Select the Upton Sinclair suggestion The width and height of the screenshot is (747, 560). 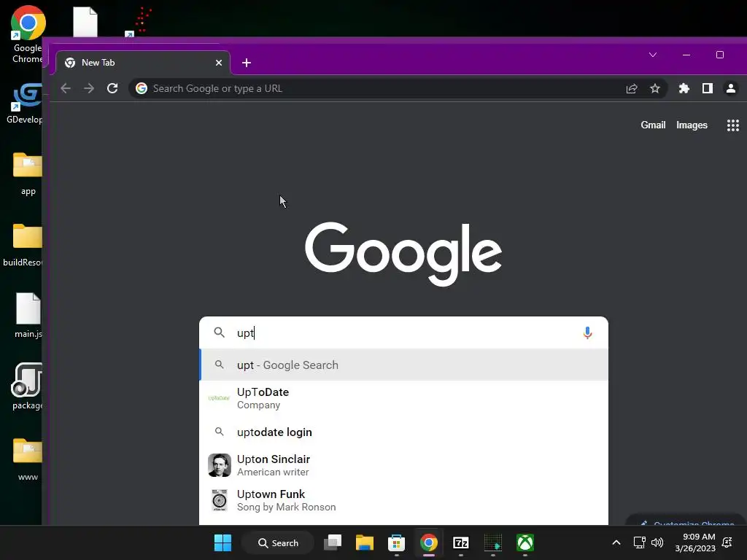pyautogui.click(x=403, y=465)
